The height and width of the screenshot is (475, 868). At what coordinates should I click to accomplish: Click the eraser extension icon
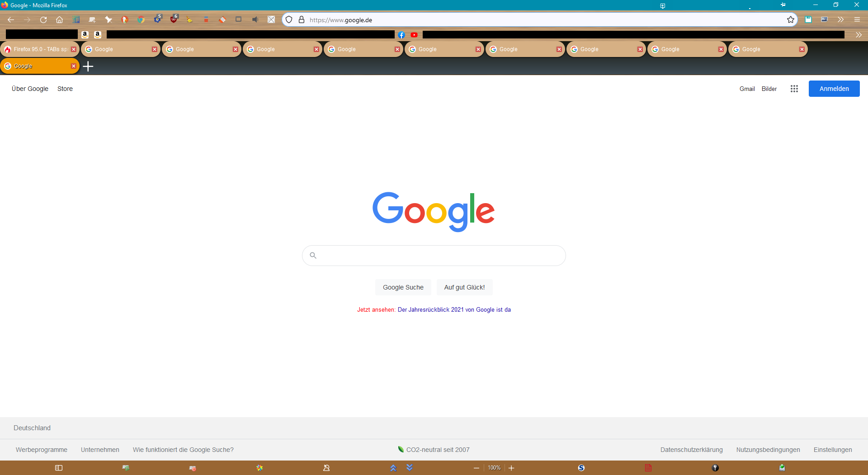pyautogui.click(x=222, y=20)
